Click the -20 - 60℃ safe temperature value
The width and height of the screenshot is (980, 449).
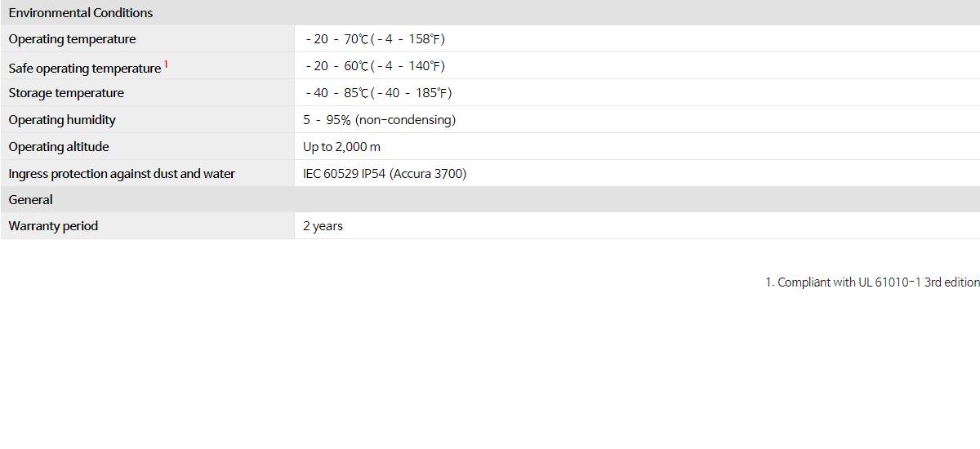click(x=375, y=66)
